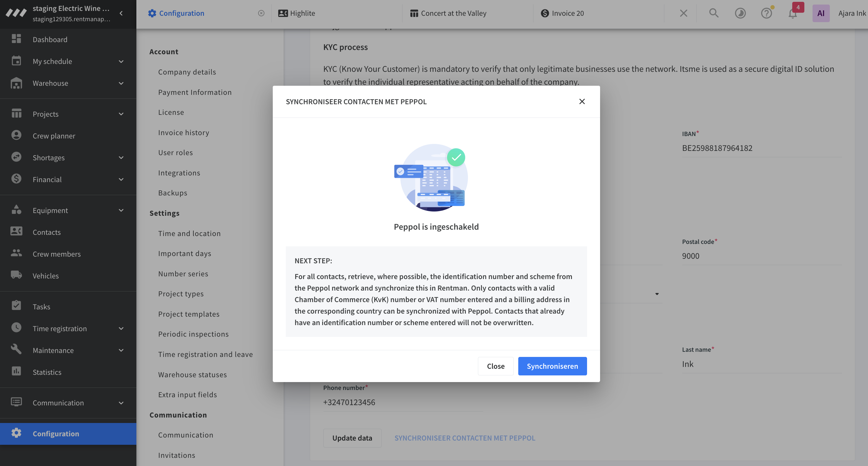Click the AI user avatar
Screen dimensions: 868x466
point(821,13)
